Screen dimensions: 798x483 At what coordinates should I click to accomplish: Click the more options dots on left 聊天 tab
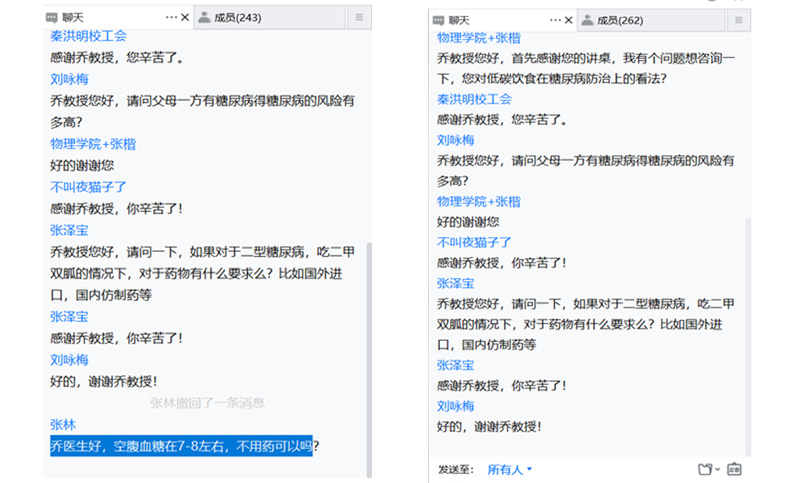point(171,17)
